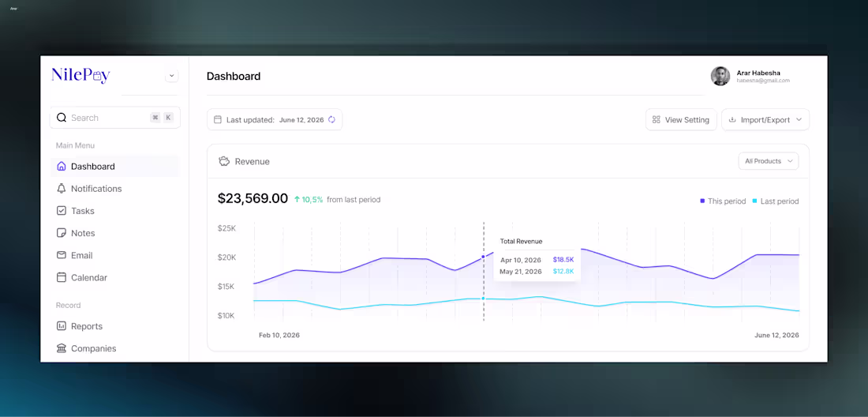
Task: Click the K shortcut badge in search
Action: [x=168, y=118]
